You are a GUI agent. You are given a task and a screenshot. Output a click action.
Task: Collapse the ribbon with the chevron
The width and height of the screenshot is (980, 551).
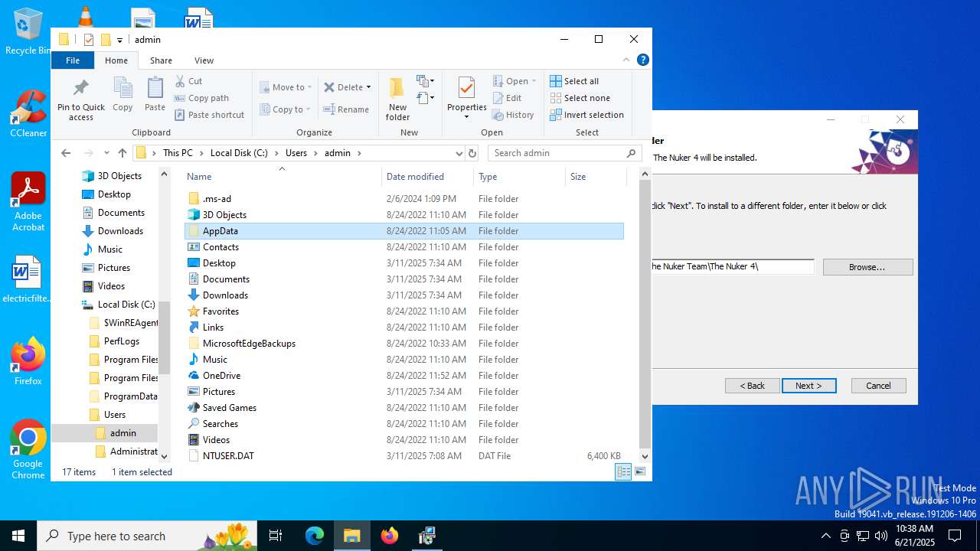[626, 60]
